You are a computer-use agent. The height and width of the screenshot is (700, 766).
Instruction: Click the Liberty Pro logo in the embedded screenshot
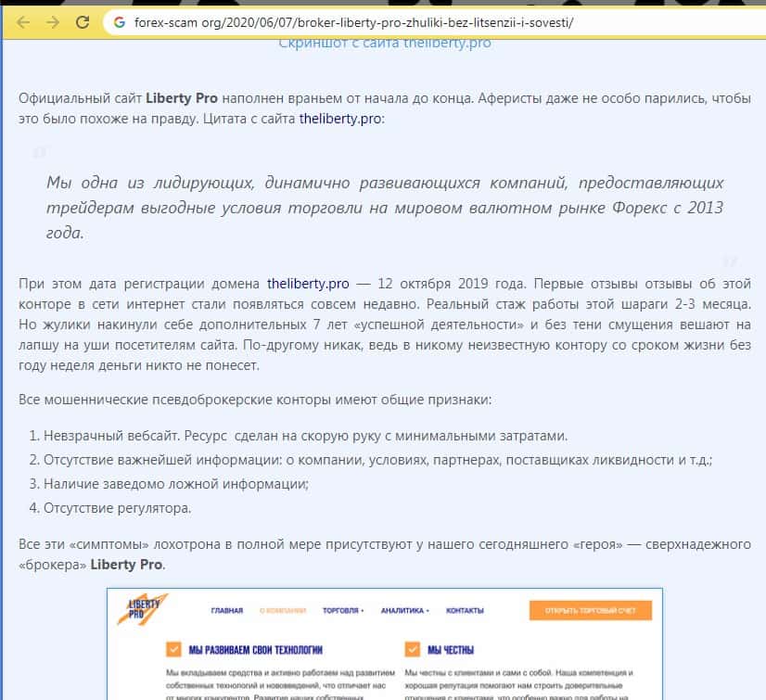point(143,609)
